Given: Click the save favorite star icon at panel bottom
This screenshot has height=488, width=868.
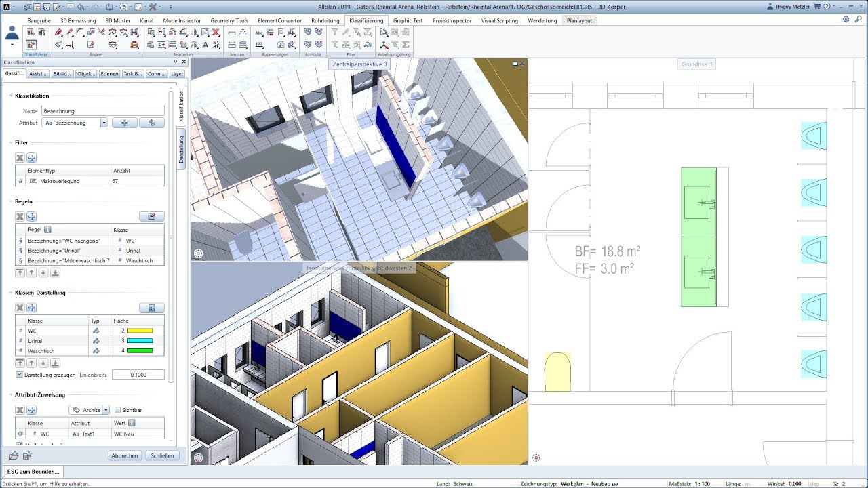Looking at the screenshot, I should [28, 455].
